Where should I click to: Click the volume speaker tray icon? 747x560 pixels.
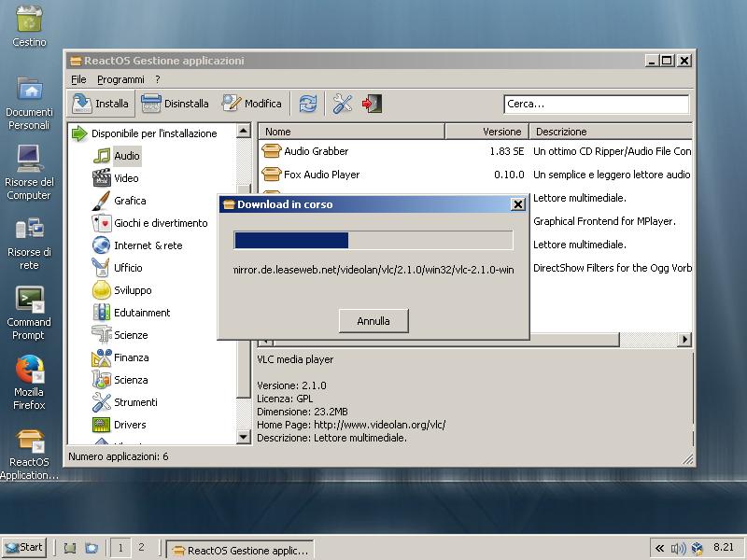tap(679, 548)
